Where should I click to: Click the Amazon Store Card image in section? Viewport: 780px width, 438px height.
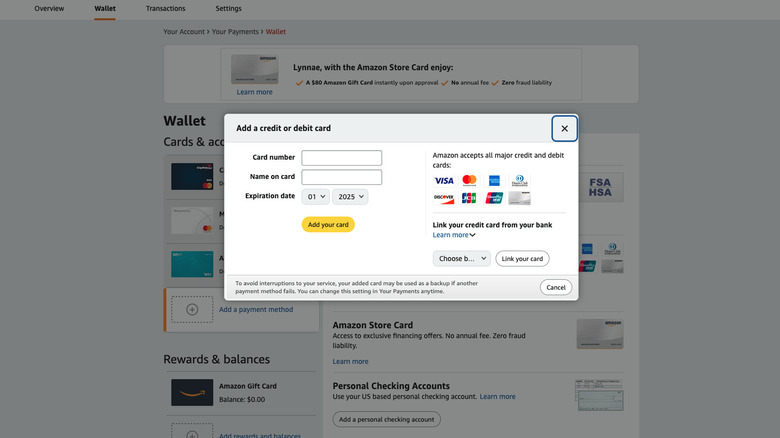600,334
